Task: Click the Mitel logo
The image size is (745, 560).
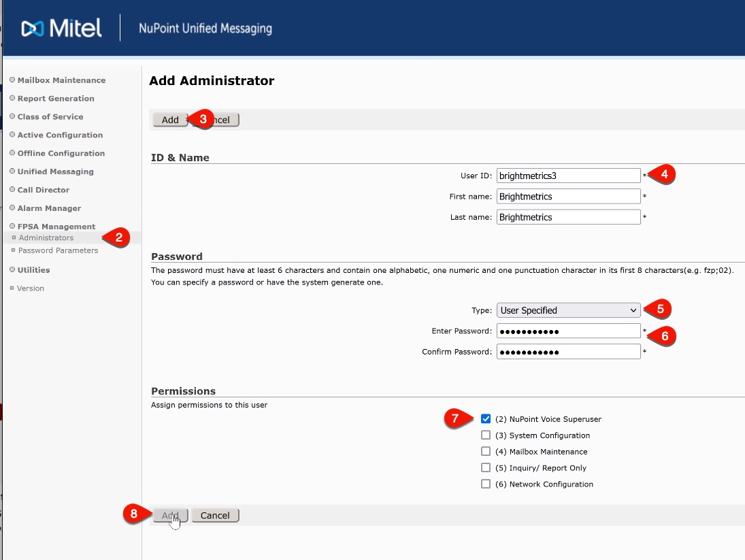Action: 61,27
